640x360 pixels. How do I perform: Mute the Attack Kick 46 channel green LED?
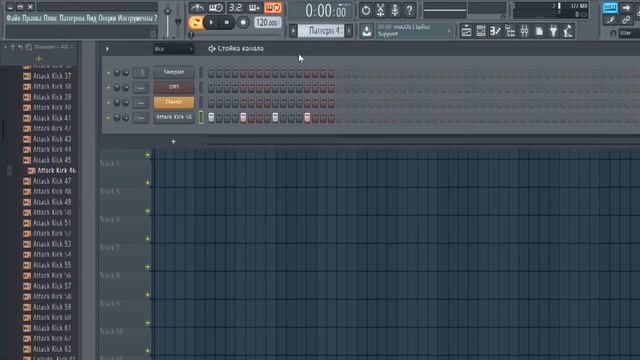pos(109,118)
